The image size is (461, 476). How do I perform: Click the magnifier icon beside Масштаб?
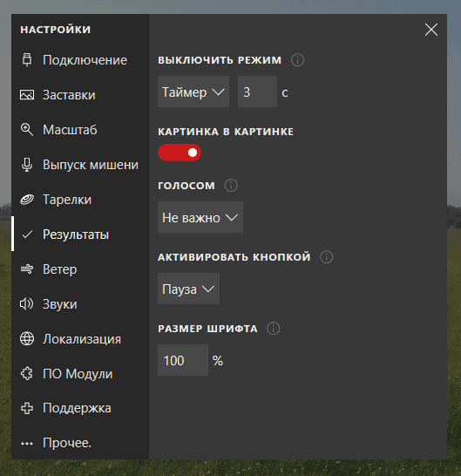click(x=27, y=130)
